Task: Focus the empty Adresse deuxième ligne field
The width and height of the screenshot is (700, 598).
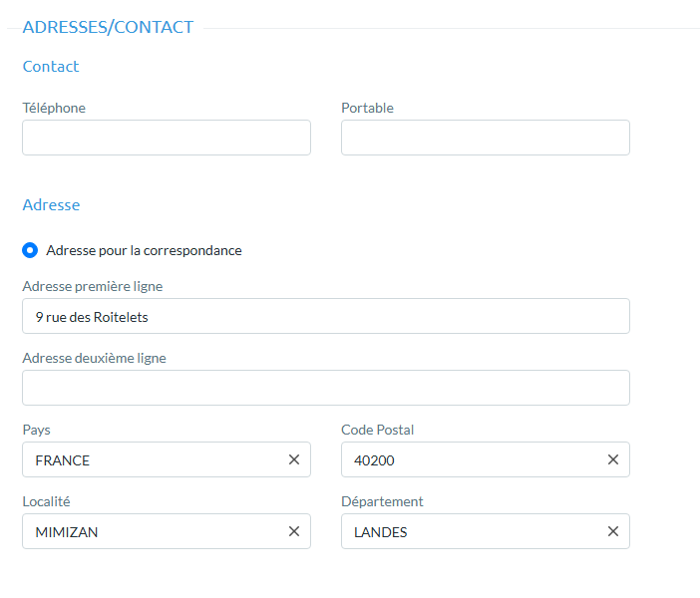Action: pyautogui.click(x=326, y=388)
